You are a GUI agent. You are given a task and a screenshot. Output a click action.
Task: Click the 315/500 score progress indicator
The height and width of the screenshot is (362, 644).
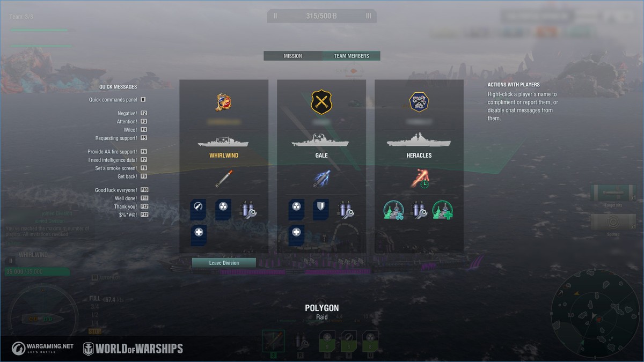(321, 16)
